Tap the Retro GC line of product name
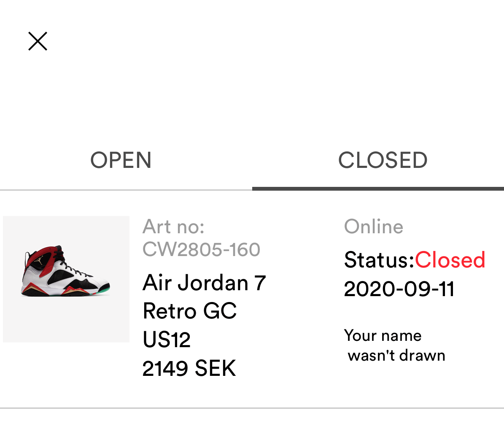 [190, 311]
